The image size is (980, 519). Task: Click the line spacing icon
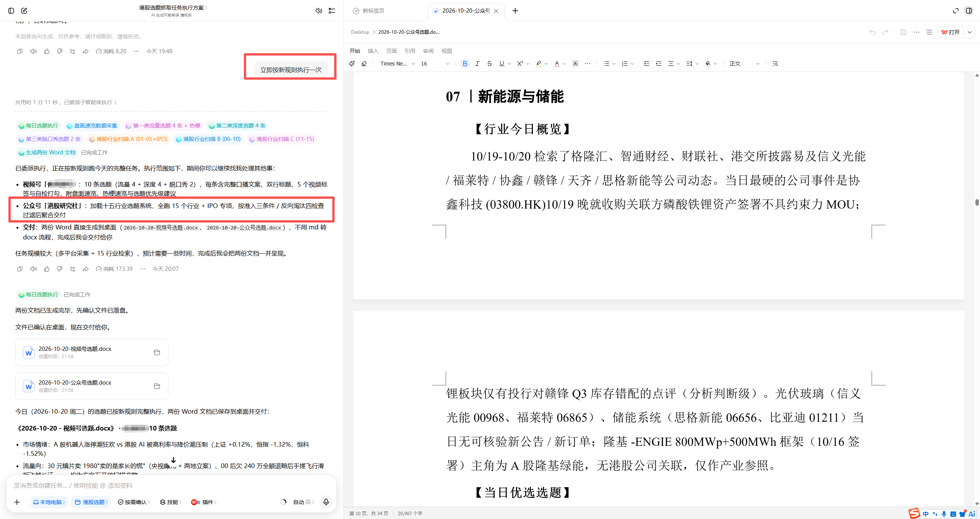(x=689, y=64)
